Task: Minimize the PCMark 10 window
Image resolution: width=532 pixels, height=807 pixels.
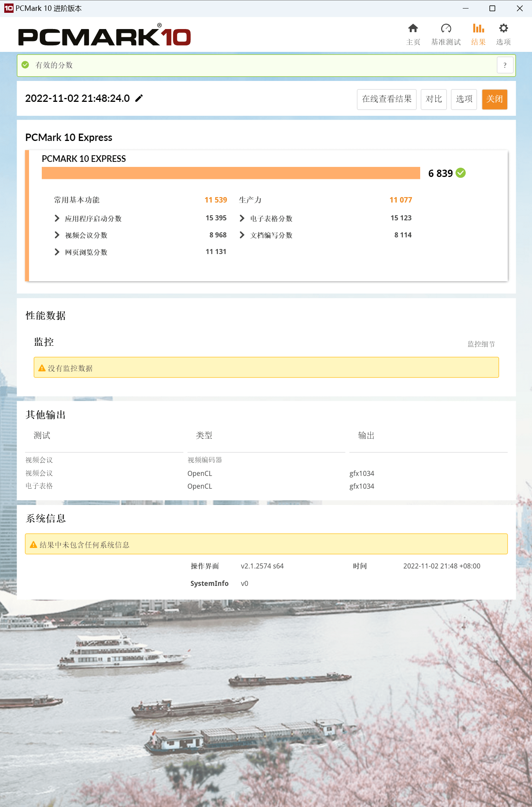Action: coord(465,8)
